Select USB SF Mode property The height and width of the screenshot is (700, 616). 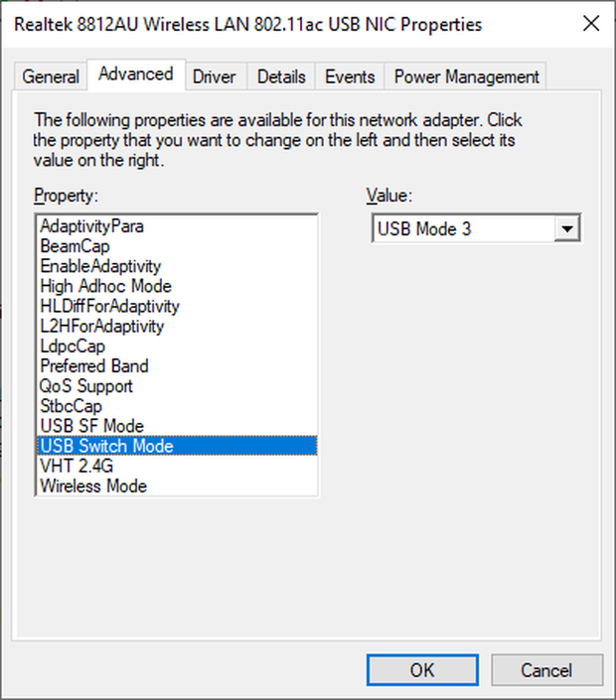click(x=177, y=426)
